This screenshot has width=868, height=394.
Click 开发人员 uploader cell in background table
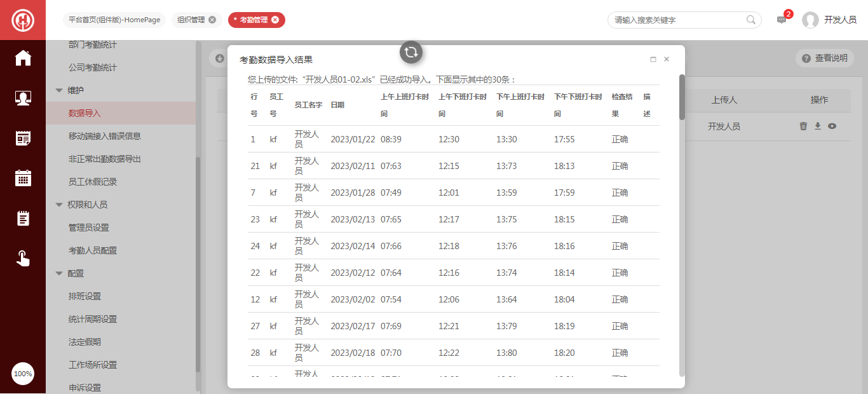pyautogui.click(x=724, y=126)
